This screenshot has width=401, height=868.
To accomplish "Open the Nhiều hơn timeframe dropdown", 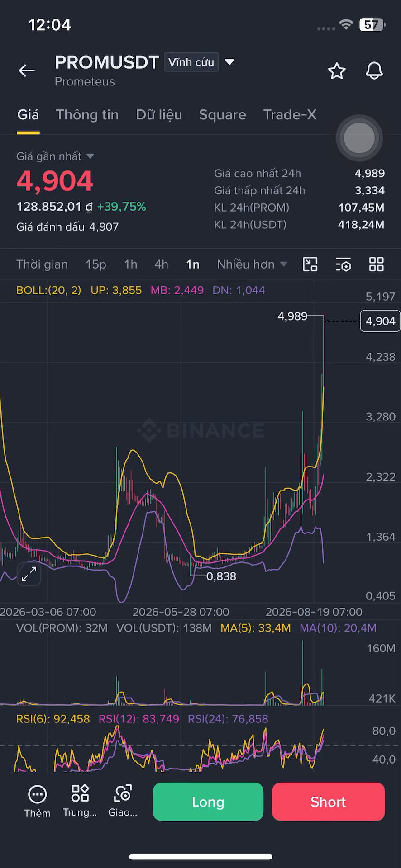I will pos(252,264).
